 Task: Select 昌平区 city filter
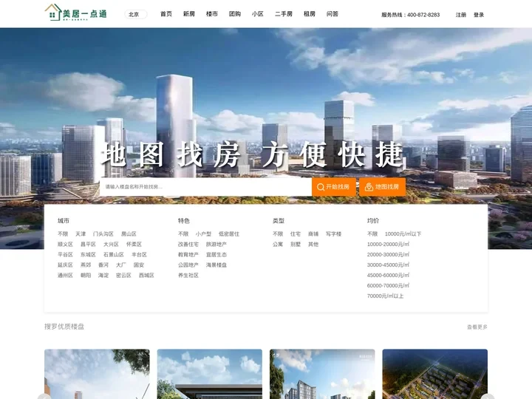pos(88,245)
